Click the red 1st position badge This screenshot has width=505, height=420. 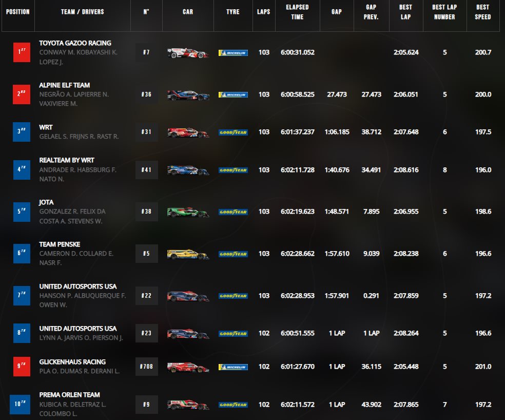22,52
